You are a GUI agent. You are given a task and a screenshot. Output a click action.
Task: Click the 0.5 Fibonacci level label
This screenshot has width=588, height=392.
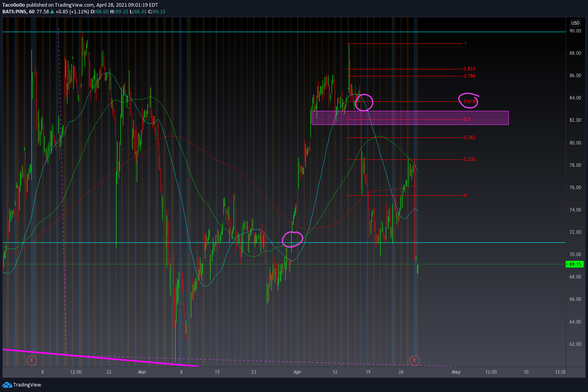pyautogui.click(x=467, y=119)
